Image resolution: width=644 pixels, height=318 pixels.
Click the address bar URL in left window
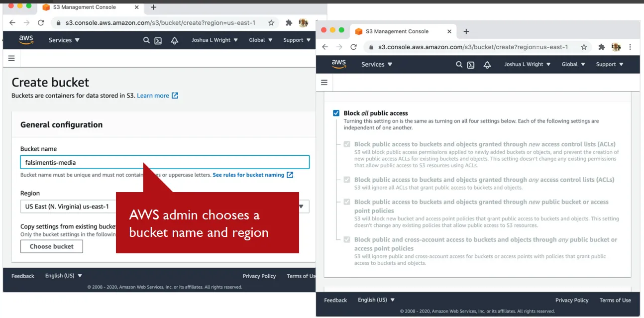pos(160,23)
